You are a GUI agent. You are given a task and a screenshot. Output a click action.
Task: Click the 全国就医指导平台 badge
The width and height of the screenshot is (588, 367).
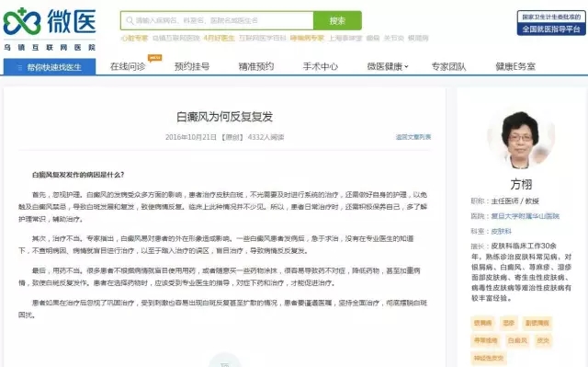pos(551,23)
